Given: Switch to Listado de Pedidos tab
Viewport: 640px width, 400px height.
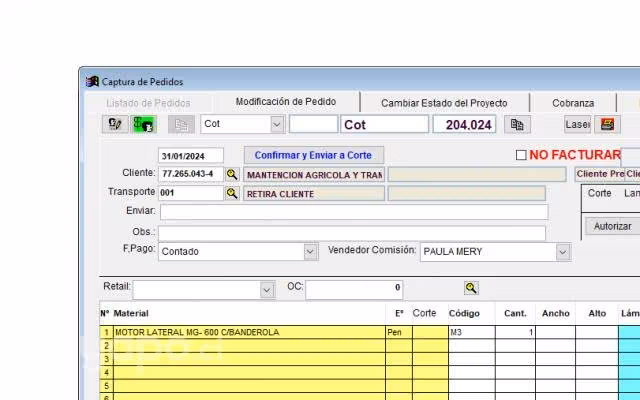Looking at the screenshot, I should click(x=148, y=103).
